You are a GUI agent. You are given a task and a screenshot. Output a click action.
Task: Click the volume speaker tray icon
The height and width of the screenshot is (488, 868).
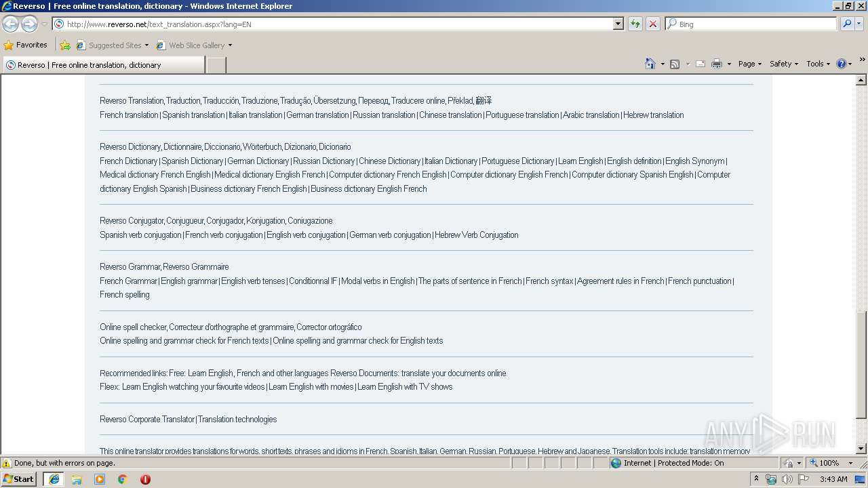tap(787, 479)
